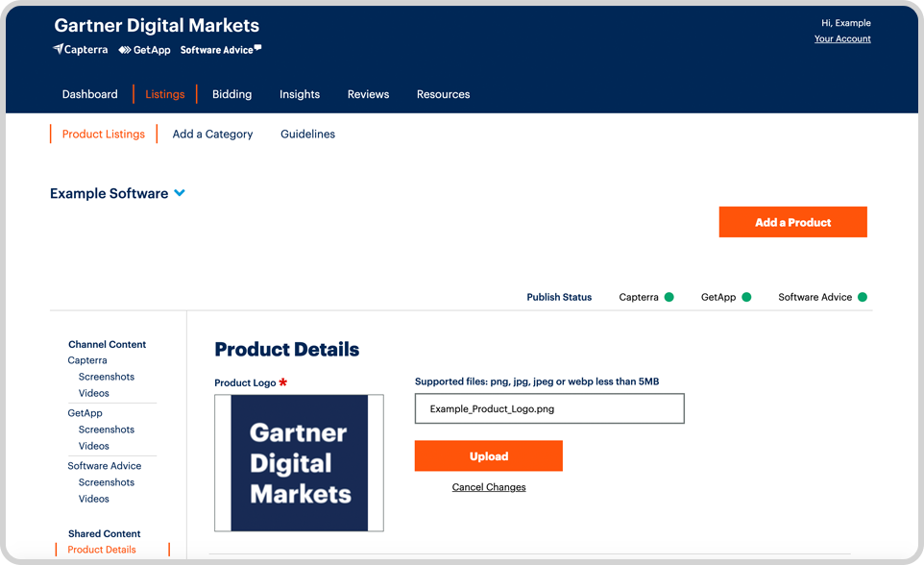924x565 pixels.
Task: Click the Shared Content sidebar heading
Action: 105,533
